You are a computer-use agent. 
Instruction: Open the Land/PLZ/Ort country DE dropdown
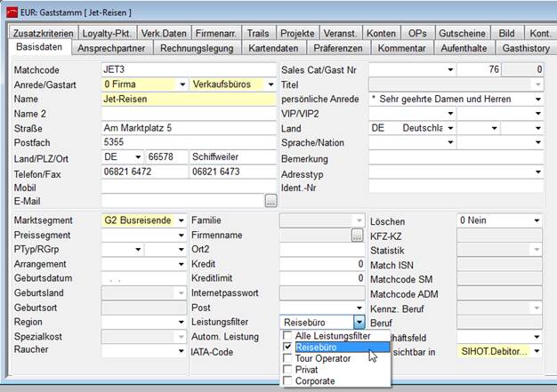pyautogui.click(x=138, y=156)
